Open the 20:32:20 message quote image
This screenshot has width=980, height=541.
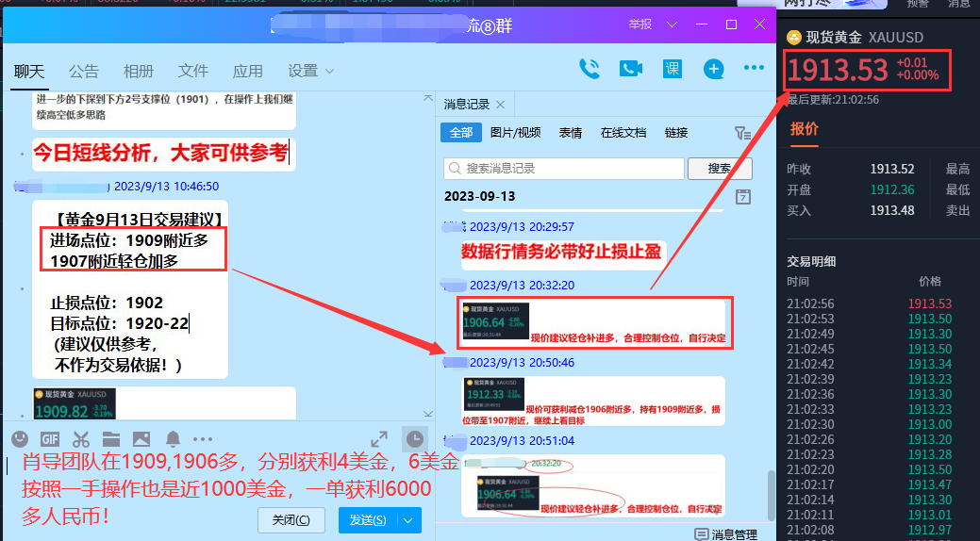tap(496, 321)
